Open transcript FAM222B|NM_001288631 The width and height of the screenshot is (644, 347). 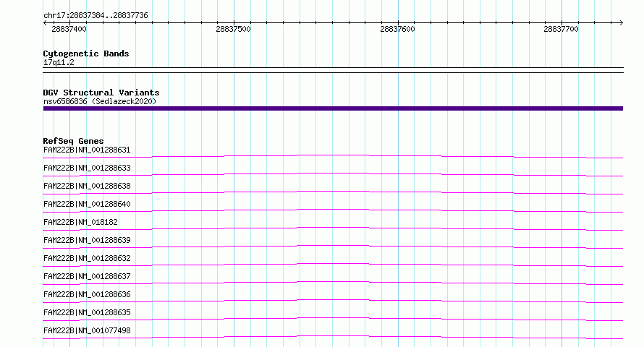87,150
